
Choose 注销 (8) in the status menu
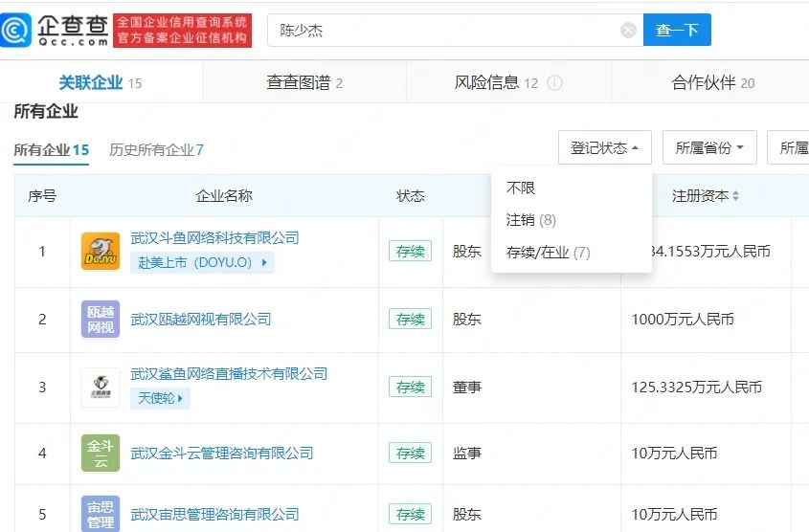[x=531, y=220]
